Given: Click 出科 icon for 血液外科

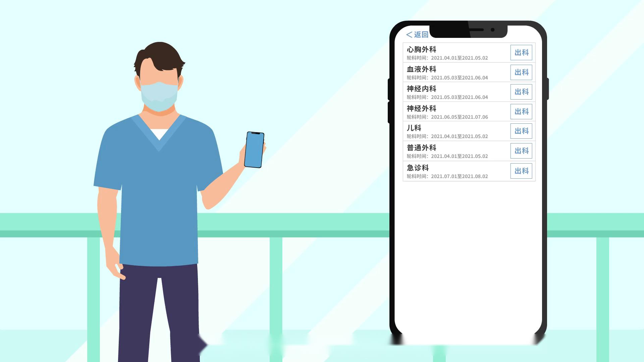Looking at the screenshot, I should (x=521, y=72).
